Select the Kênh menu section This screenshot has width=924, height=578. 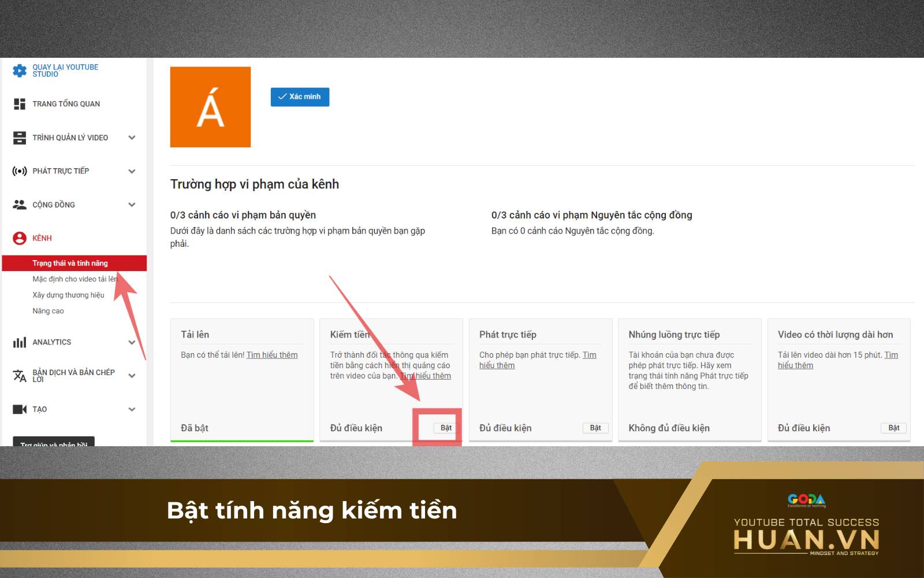(x=42, y=238)
